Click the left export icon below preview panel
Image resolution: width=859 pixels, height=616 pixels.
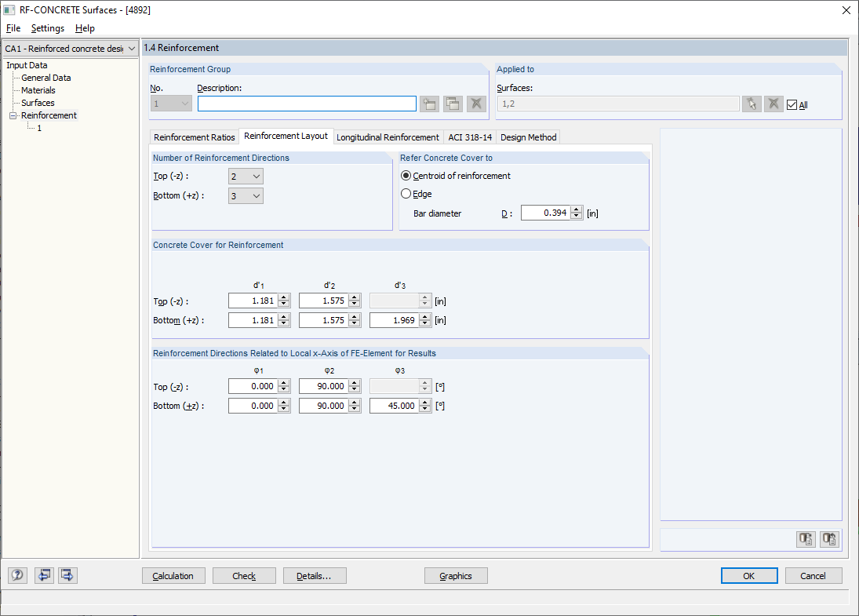point(806,539)
